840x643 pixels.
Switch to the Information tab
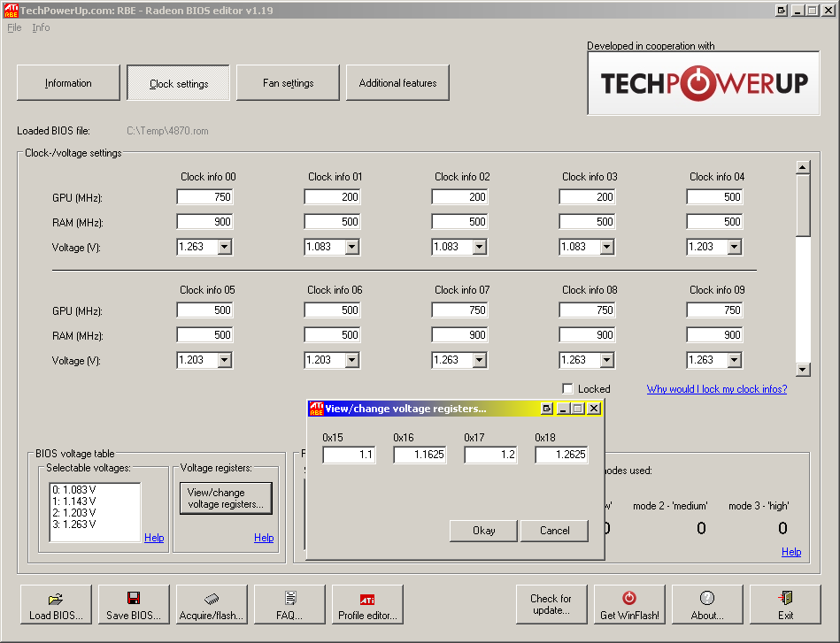pos(68,83)
